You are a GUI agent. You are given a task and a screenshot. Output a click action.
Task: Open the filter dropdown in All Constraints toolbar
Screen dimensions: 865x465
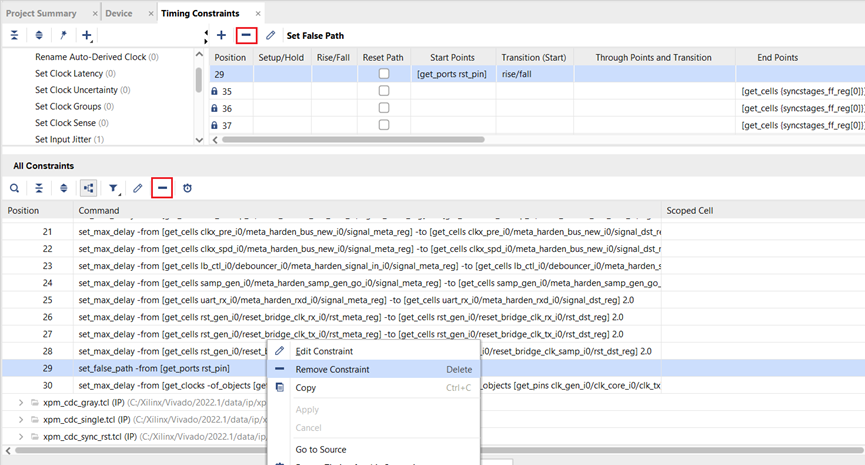tap(114, 188)
